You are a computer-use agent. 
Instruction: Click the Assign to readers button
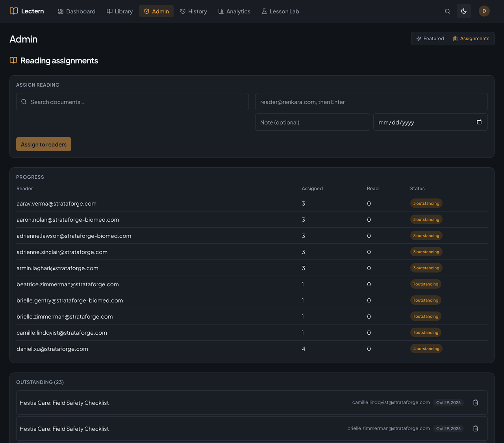[44, 144]
